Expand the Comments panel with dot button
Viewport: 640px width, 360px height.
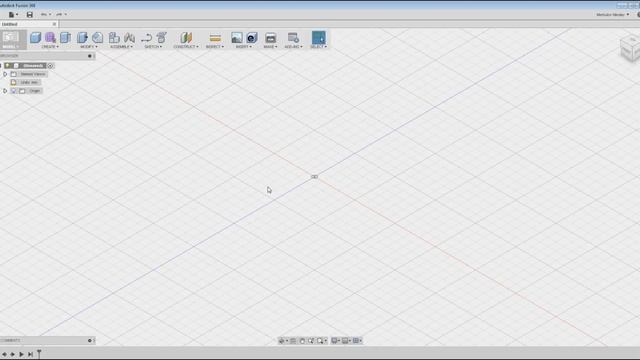[90, 340]
